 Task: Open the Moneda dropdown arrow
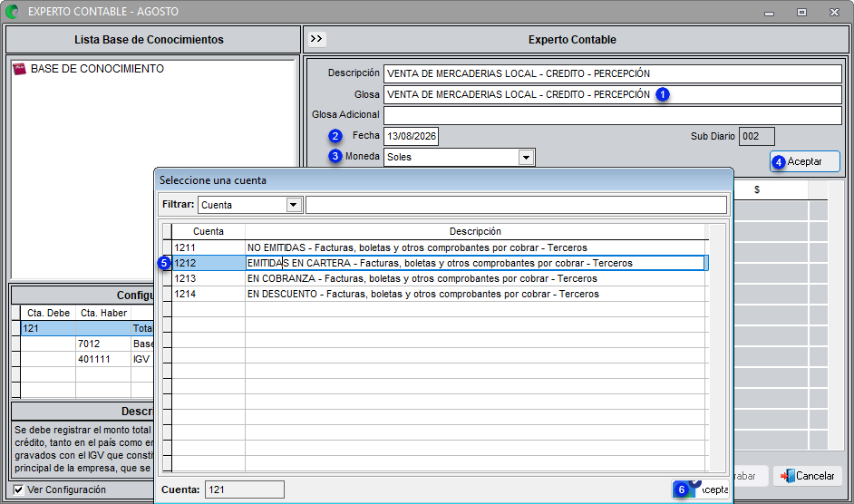click(x=526, y=158)
